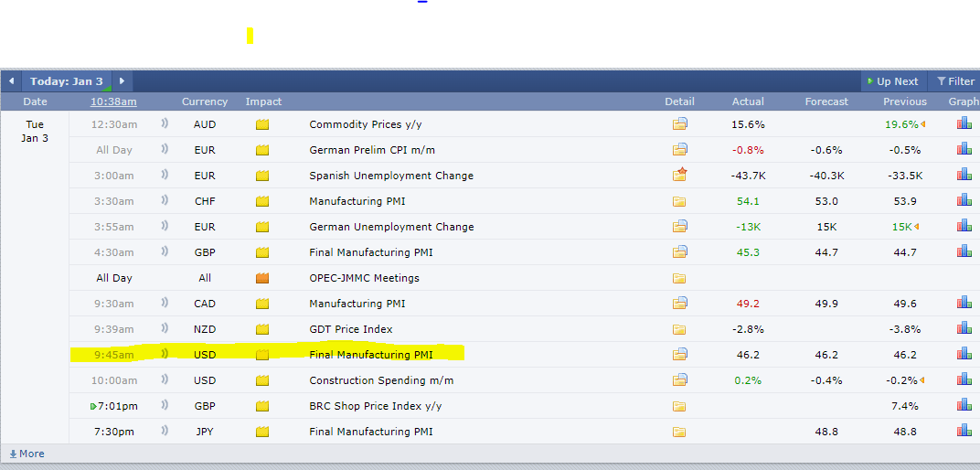Open graph for GDT Price Index
Image resolution: width=980 pixels, height=470 pixels.
point(964,328)
